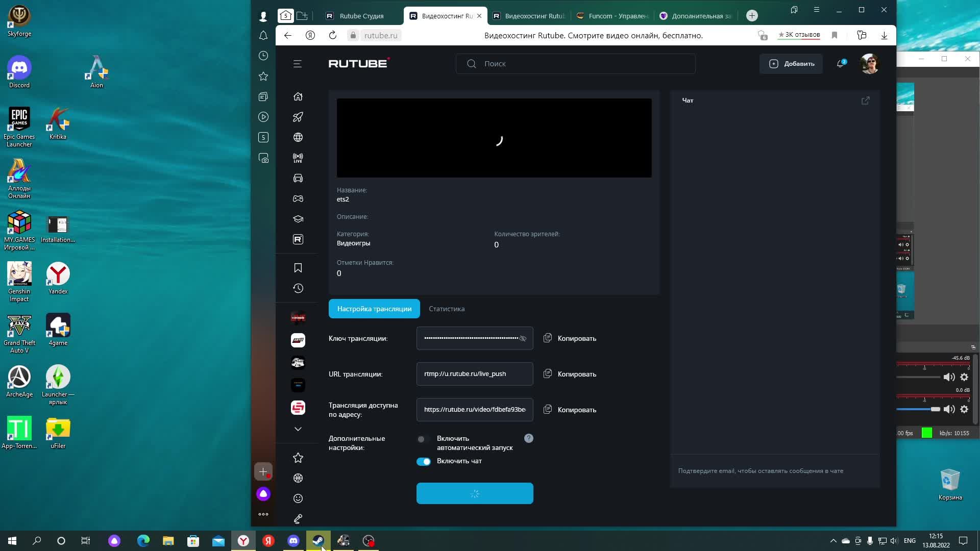Open the Rutube hamburger menu
The image size is (980, 551).
pos(298,64)
